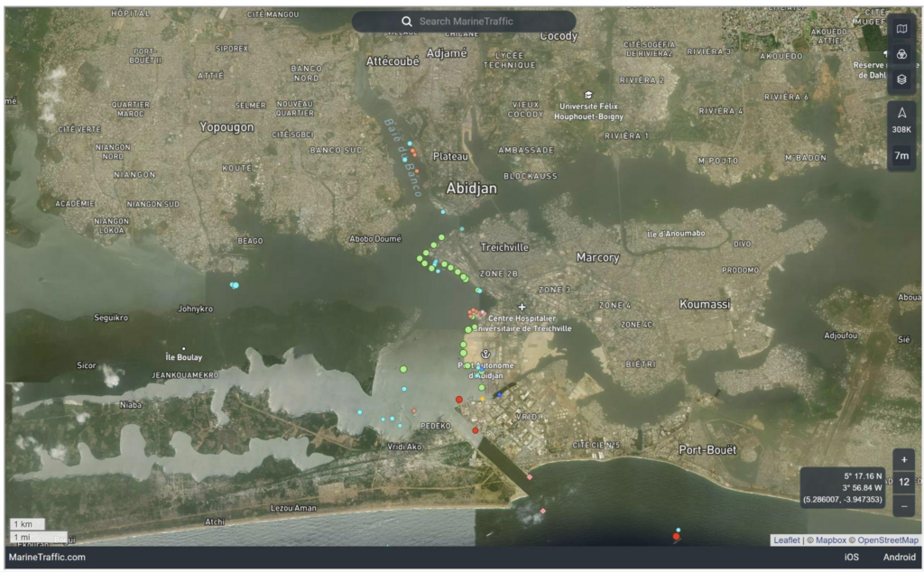The height and width of the screenshot is (572, 924).
Task: Open the OpenStreetMap attribution link
Action: 886,540
